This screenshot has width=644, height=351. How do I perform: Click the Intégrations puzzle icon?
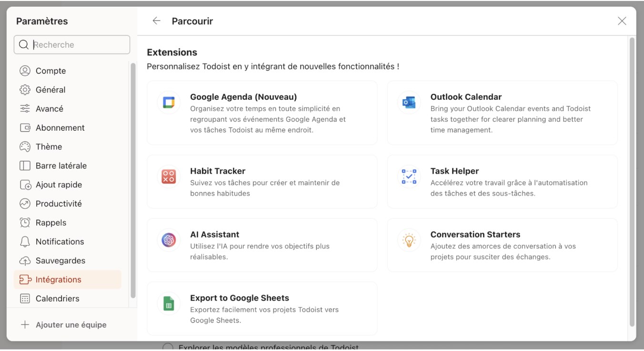[25, 279]
